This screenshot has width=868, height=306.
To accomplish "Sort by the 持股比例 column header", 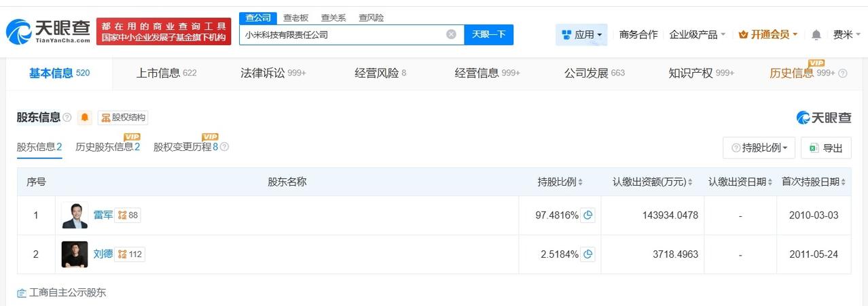I will coord(560,182).
